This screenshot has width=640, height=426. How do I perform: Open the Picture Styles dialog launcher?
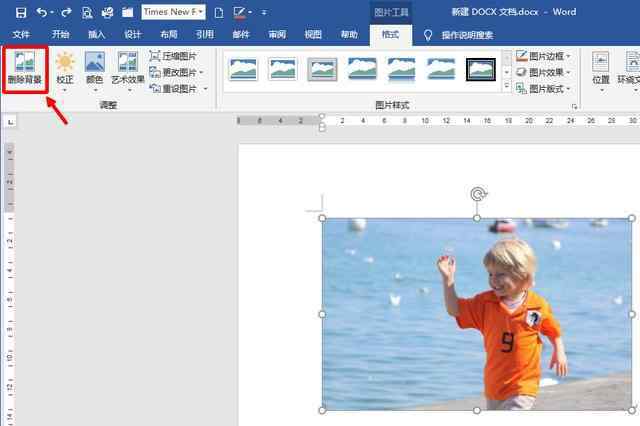click(x=574, y=105)
